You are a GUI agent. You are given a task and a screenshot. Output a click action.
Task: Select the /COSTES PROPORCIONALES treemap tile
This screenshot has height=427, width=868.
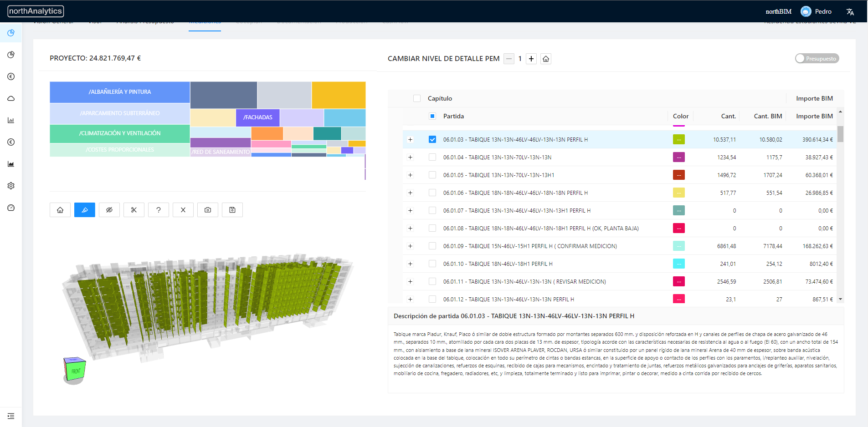(120, 150)
